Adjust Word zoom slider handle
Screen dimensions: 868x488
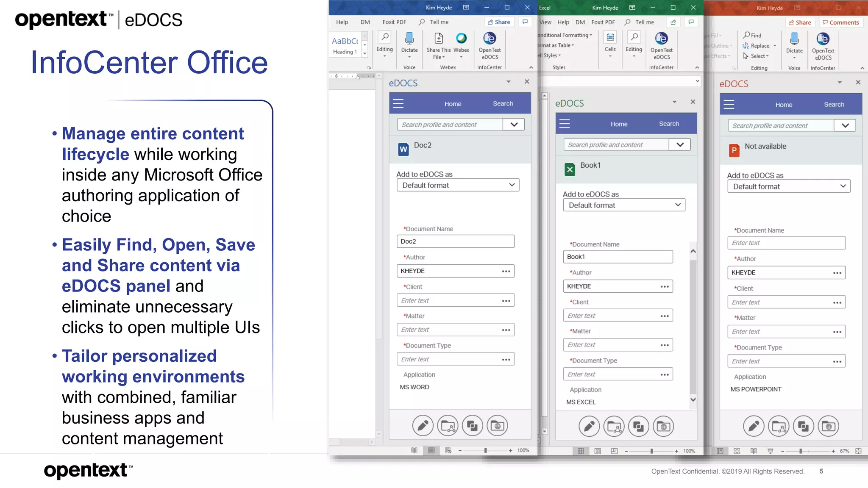click(x=485, y=450)
